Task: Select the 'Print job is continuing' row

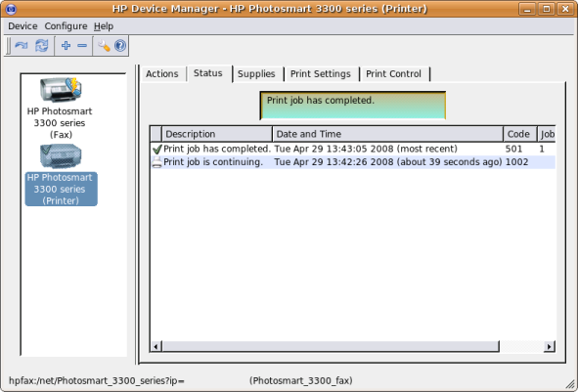Action: coord(353,162)
